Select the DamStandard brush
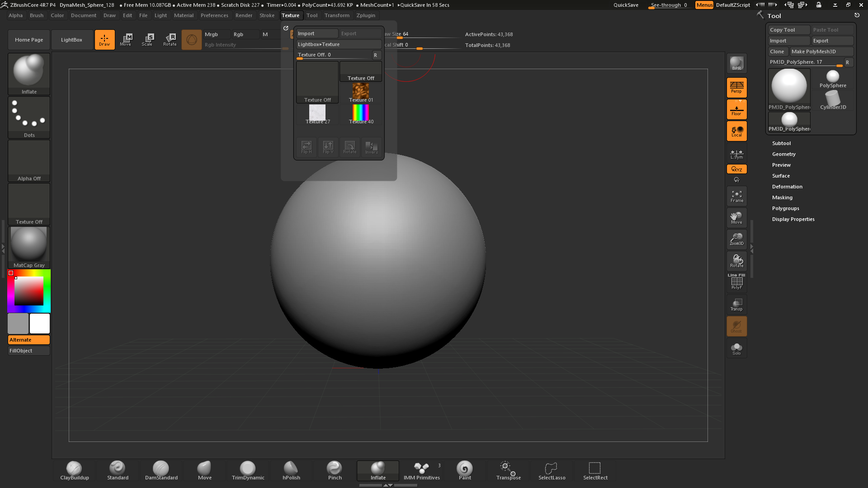This screenshot has width=868, height=488. (161, 470)
